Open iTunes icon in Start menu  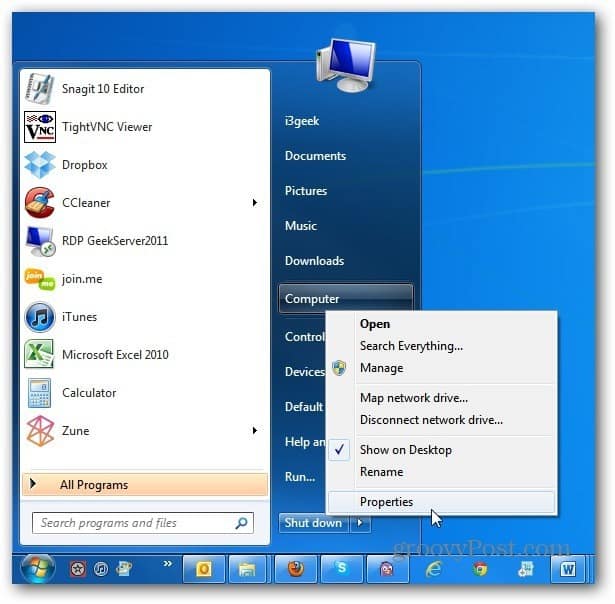click(x=40, y=317)
